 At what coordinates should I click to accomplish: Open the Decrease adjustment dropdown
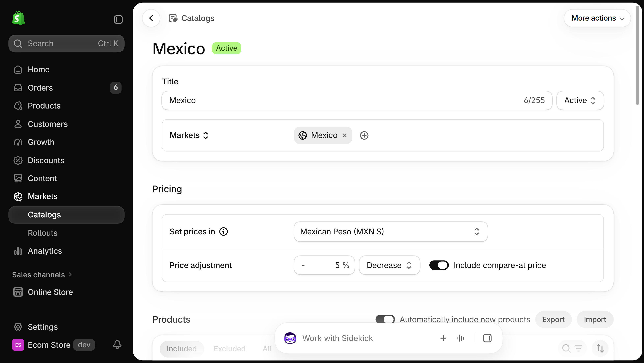pos(390,265)
